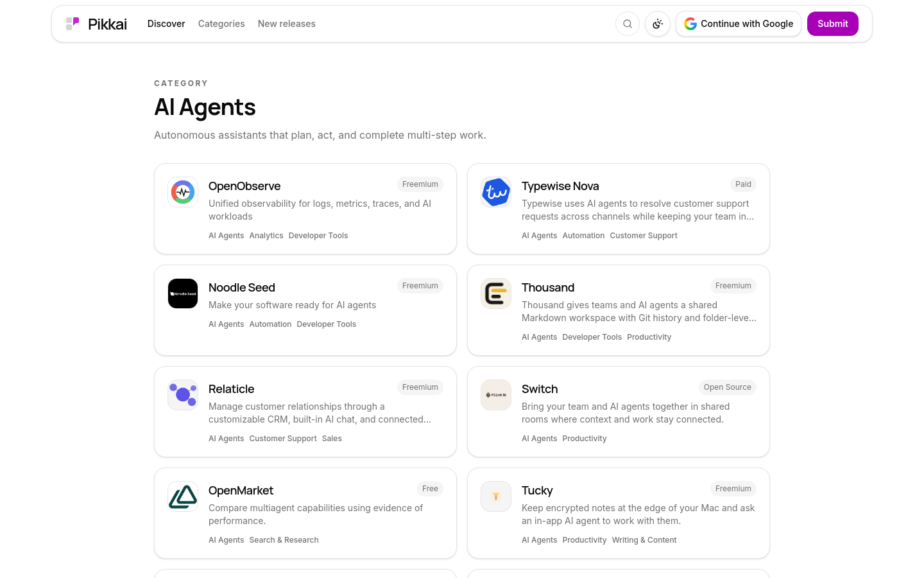This screenshot has height=578, width=924.
Task: Click the Freemium badge on Tucky
Action: 733,489
